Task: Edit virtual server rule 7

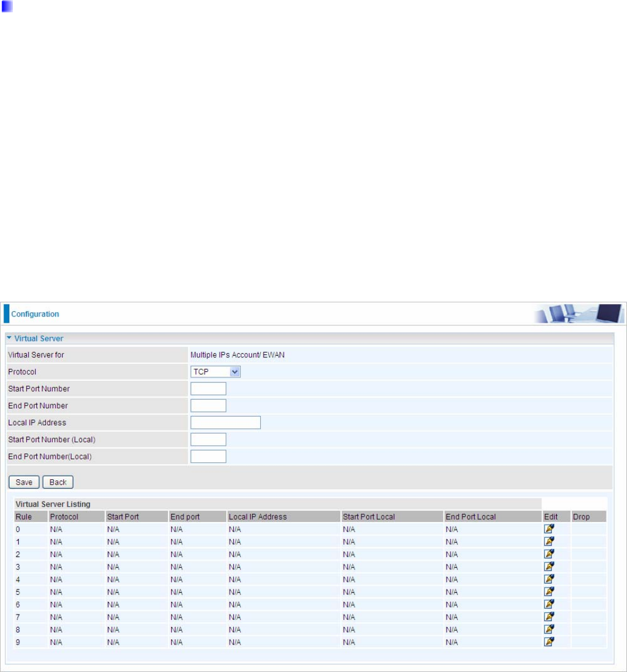Action: coord(549,617)
